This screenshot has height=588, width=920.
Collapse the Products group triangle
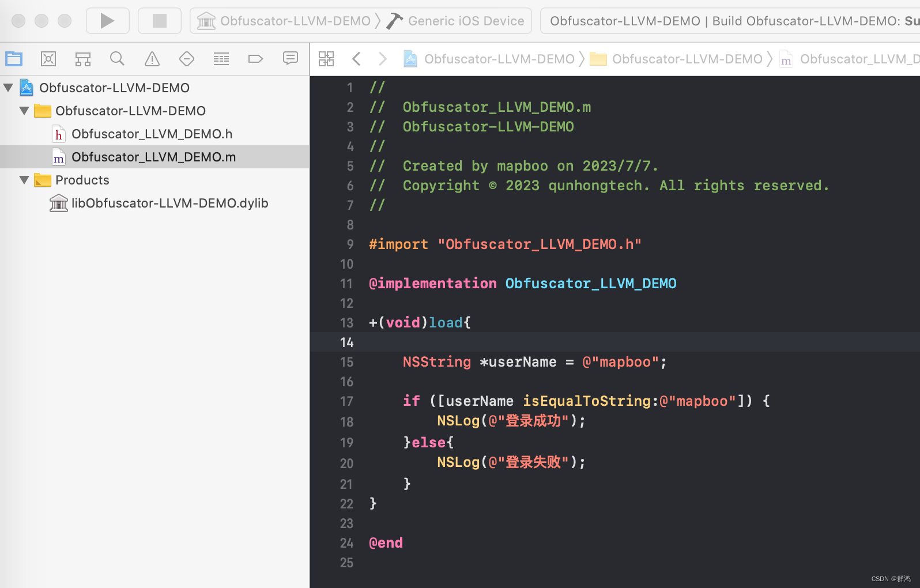tap(24, 180)
